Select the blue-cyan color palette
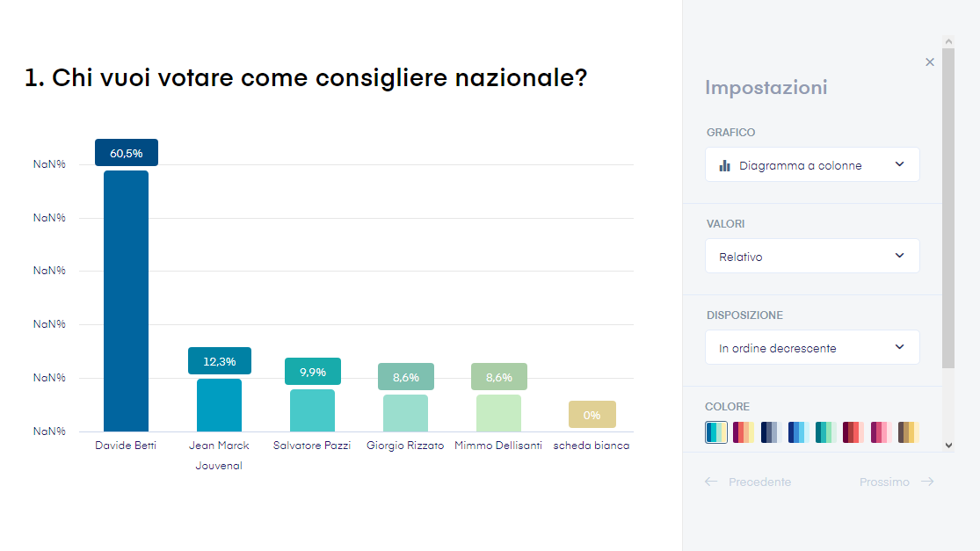 pyautogui.click(x=799, y=432)
